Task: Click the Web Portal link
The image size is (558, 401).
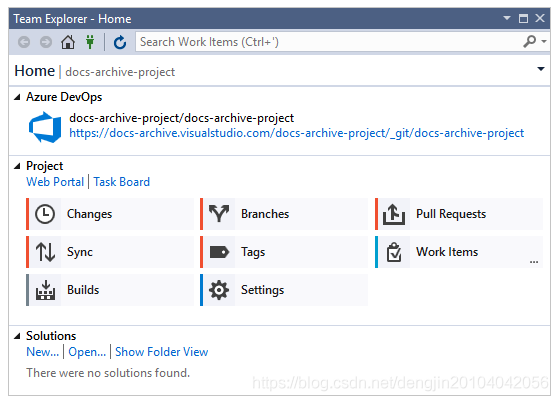Action: click(55, 182)
